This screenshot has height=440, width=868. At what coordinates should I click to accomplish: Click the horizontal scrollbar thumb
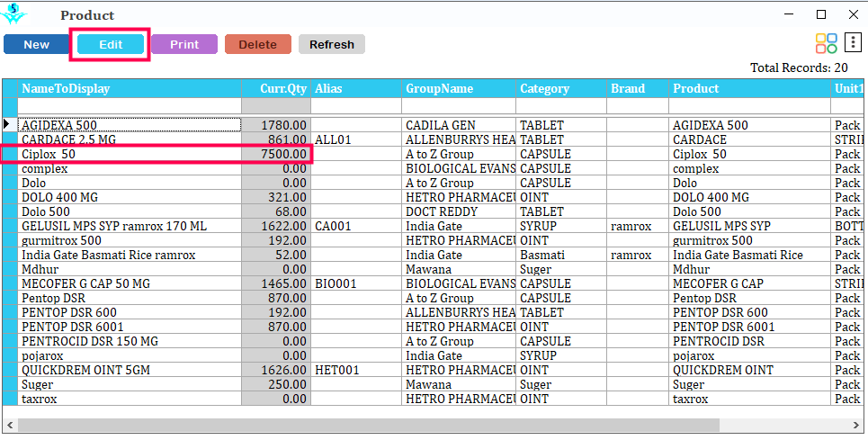pyautogui.click(x=368, y=425)
